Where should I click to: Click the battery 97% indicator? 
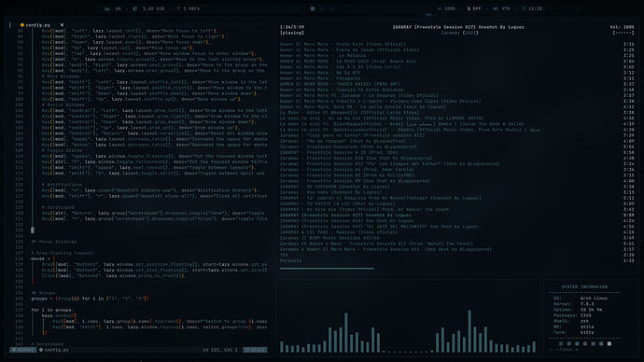coord(501,8)
